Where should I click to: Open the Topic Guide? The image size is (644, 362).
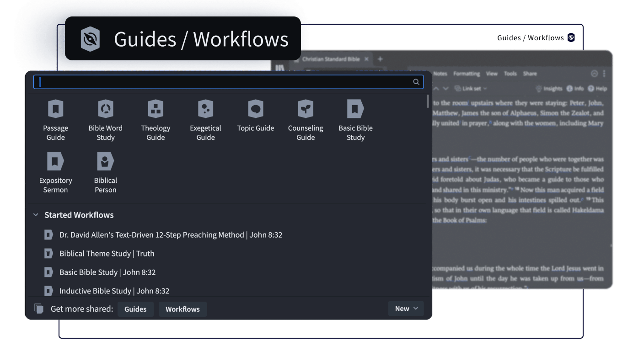coord(256,116)
